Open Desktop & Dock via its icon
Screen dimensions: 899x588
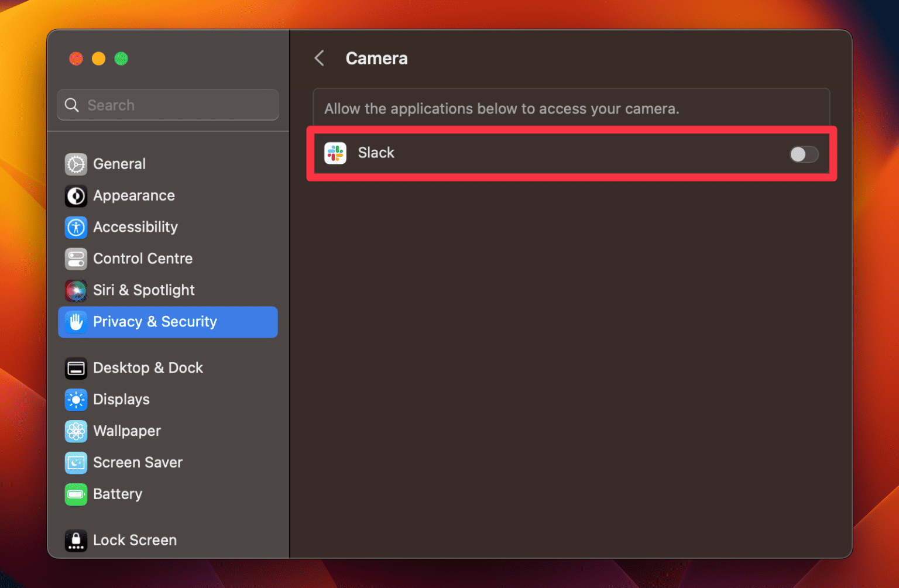coord(76,368)
